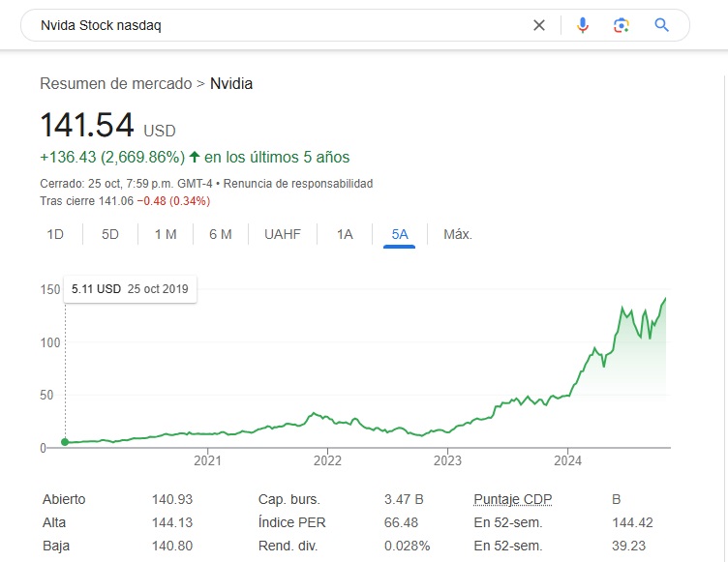The width and height of the screenshot is (728, 562).
Task: Select the 6 M time range
Action: point(221,234)
